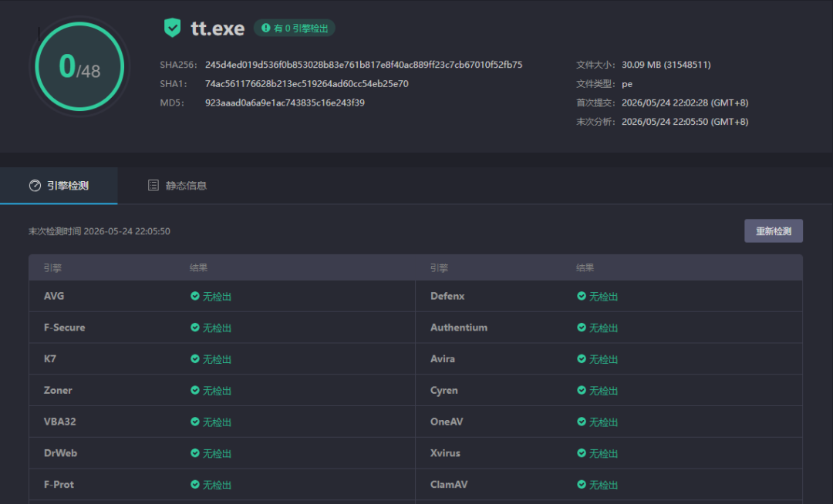Click the green shield icon beside tt.exe
The width and height of the screenshot is (833, 504).
172,28
